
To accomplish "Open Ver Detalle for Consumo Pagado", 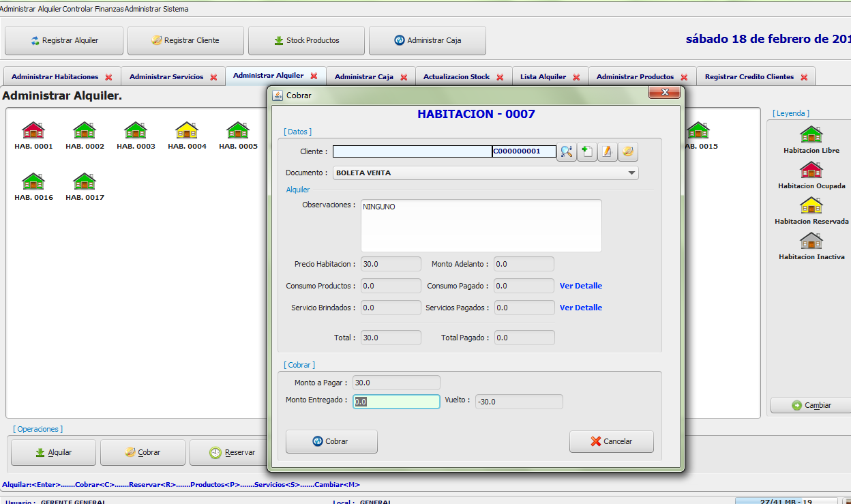I will coord(581,286).
